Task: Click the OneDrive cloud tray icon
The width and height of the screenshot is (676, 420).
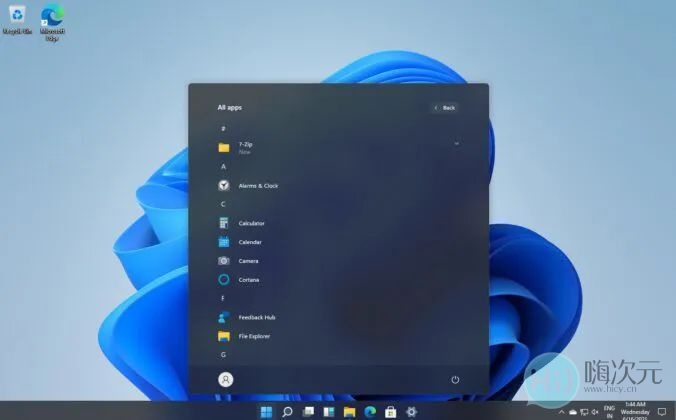Action: pos(573,412)
